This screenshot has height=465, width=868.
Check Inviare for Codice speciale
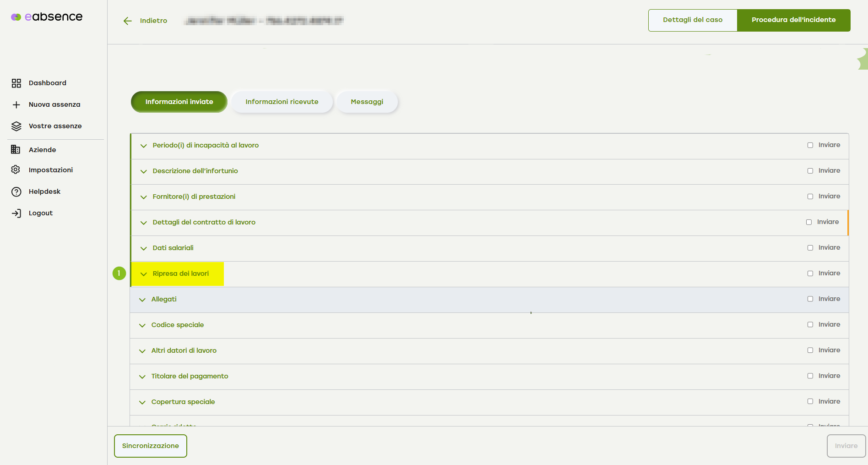[810, 324]
